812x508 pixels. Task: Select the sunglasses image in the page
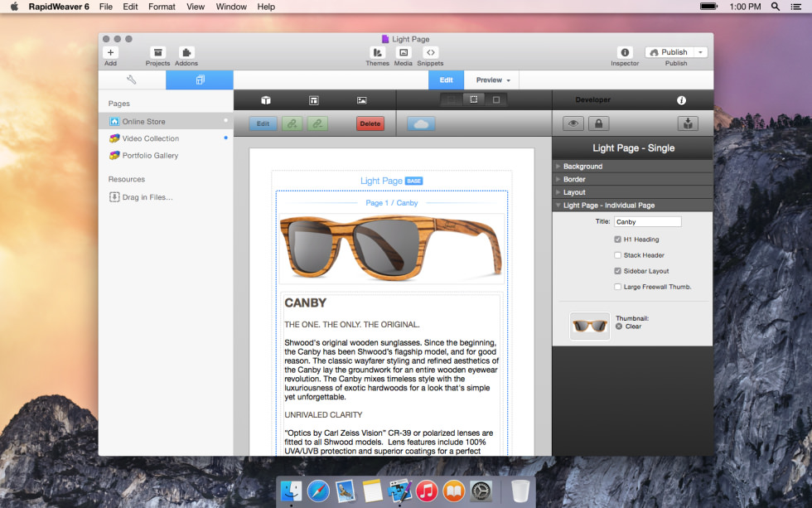391,248
